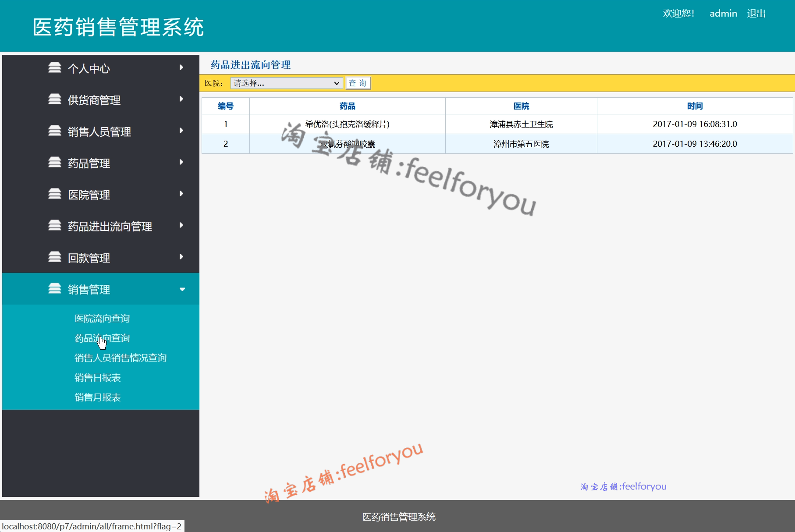795x532 pixels.
Task: Expand the 回款管理 arrow
Action: tap(181, 257)
